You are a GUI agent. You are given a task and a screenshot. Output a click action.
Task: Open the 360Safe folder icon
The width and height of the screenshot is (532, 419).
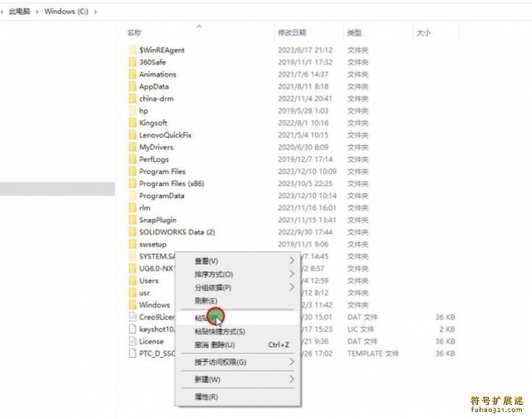click(x=133, y=62)
